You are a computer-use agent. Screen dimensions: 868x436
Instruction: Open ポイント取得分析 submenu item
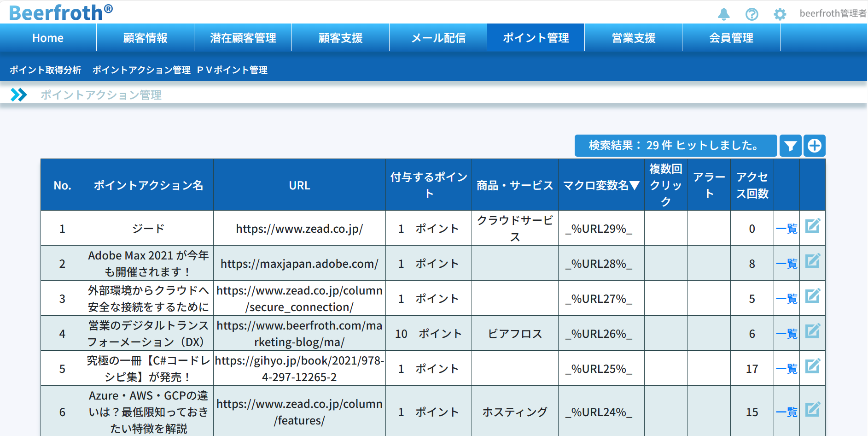tap(45, 70)
